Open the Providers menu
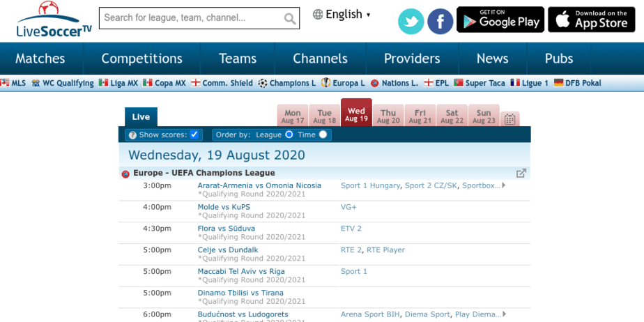Viewport: 644px width, 322px height. point(412,59)
